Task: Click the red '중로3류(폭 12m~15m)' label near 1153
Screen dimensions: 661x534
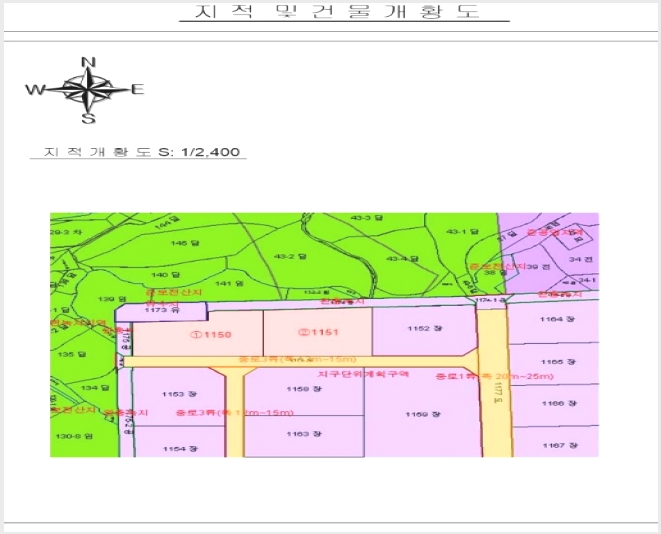Action: pyautogui.click(x=234, y=413)
